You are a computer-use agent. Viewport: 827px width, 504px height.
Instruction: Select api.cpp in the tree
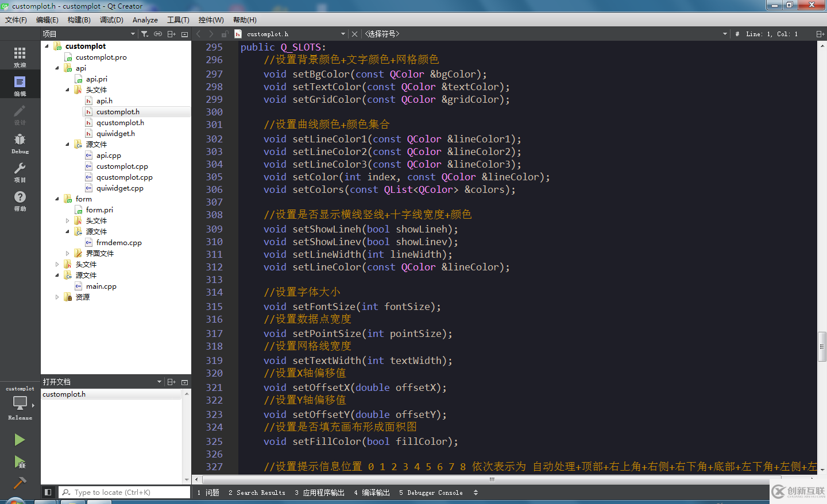tap(109, 155)
